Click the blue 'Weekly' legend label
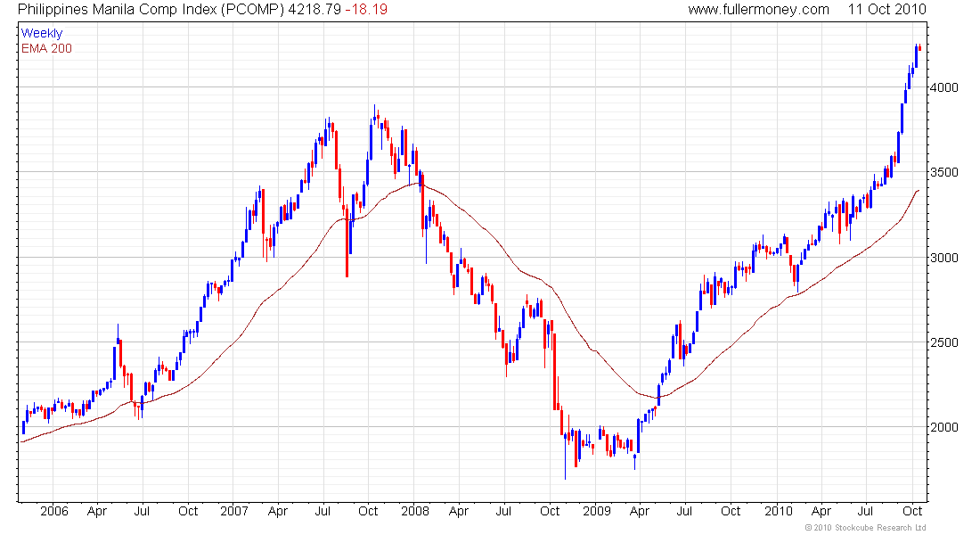980x535 pixels. pyautogui.click(x=42, y=33)
